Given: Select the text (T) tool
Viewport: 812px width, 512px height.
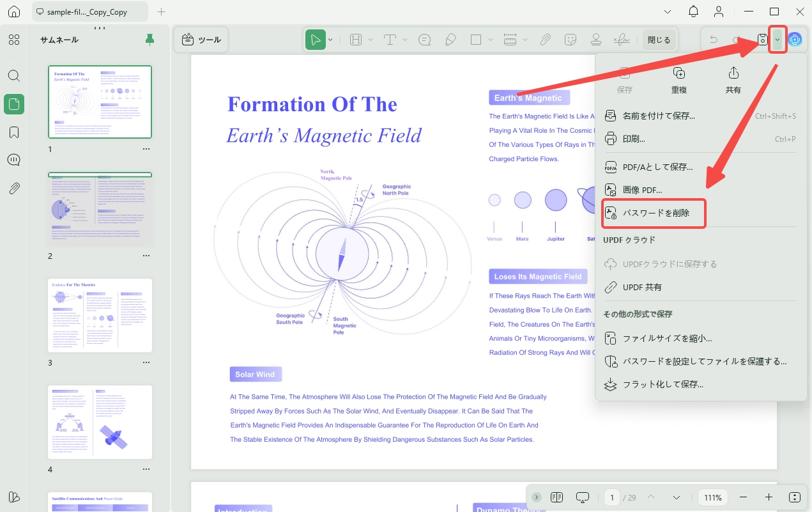Looking at the screenshot, I should [x=390, y=40].
